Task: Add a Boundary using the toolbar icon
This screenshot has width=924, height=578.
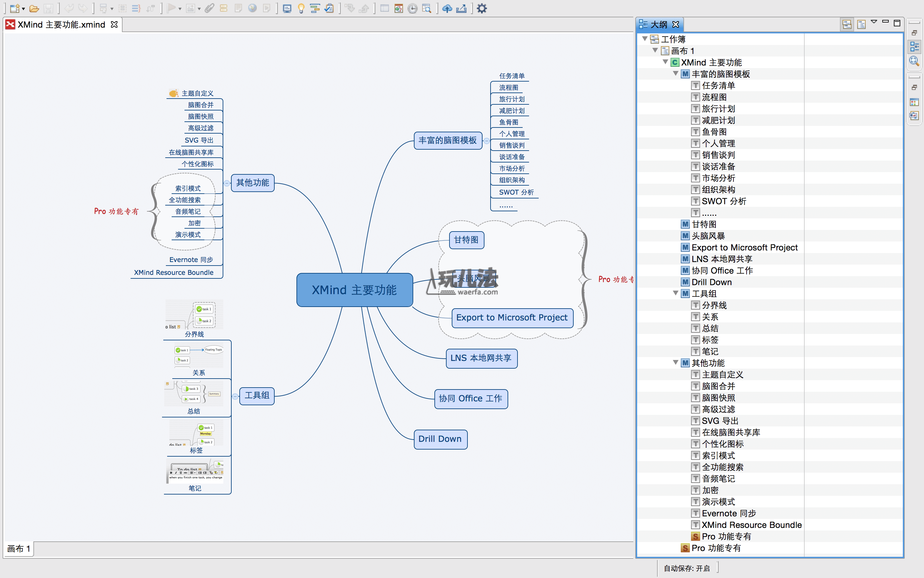Action: tap(123, 8)
